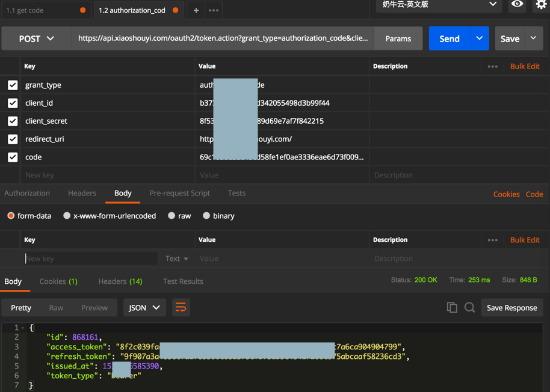Open the POST method dropdown
Viewport: 550px width, 392px height.
[x=36, y=38]
